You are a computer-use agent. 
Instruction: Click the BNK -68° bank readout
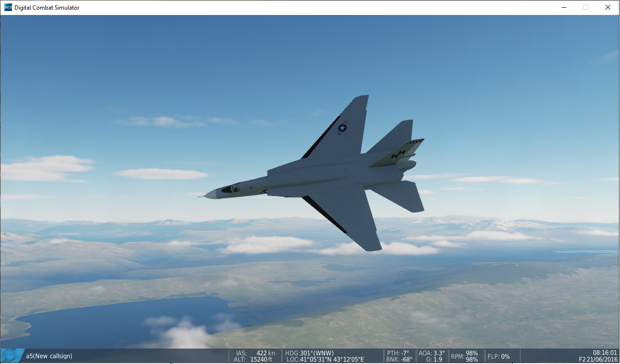coord(399,360)
